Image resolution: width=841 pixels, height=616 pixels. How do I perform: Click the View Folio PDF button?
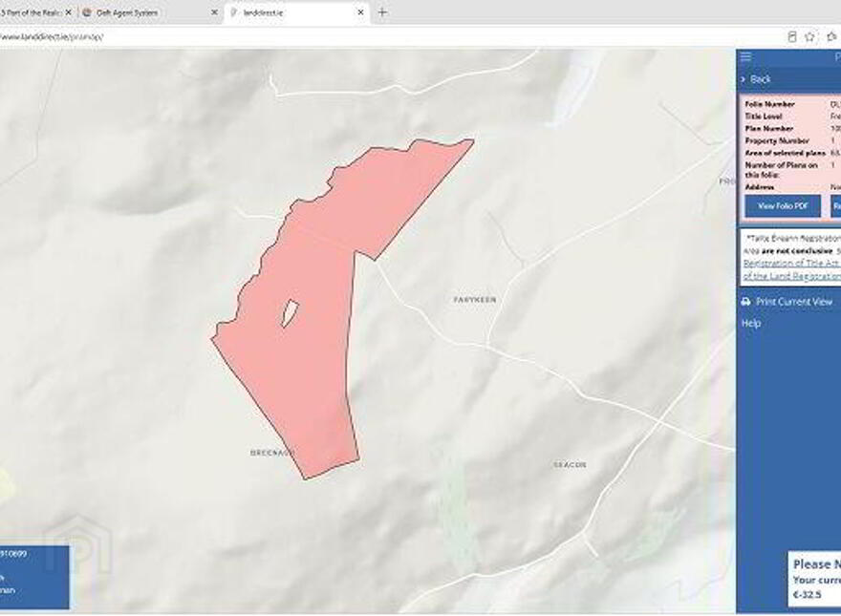[783, 206]
